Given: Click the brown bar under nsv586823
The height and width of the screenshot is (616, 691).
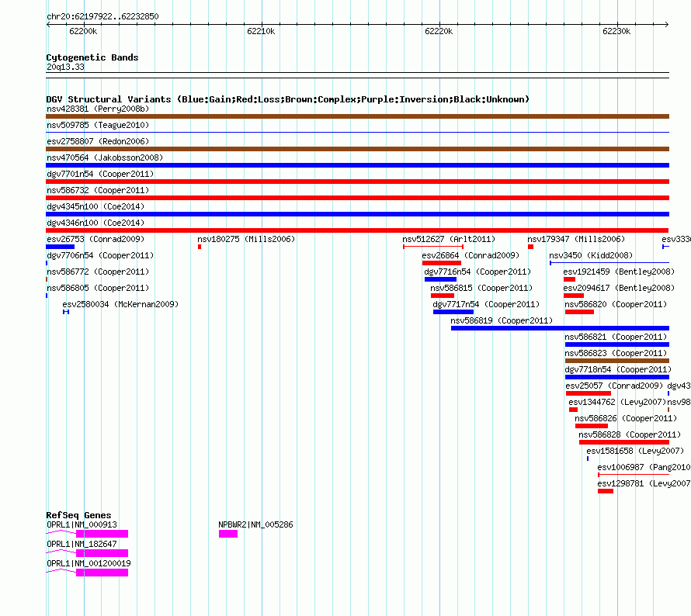Looking at the screenshot, I should pyautogui.click(x=617, y=361).
